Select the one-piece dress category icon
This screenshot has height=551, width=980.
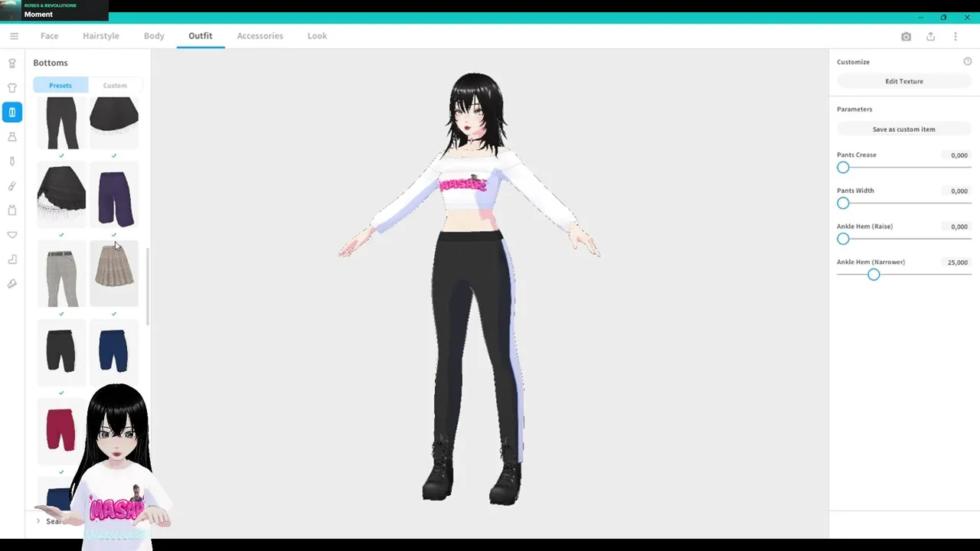(x=12, y=137)
